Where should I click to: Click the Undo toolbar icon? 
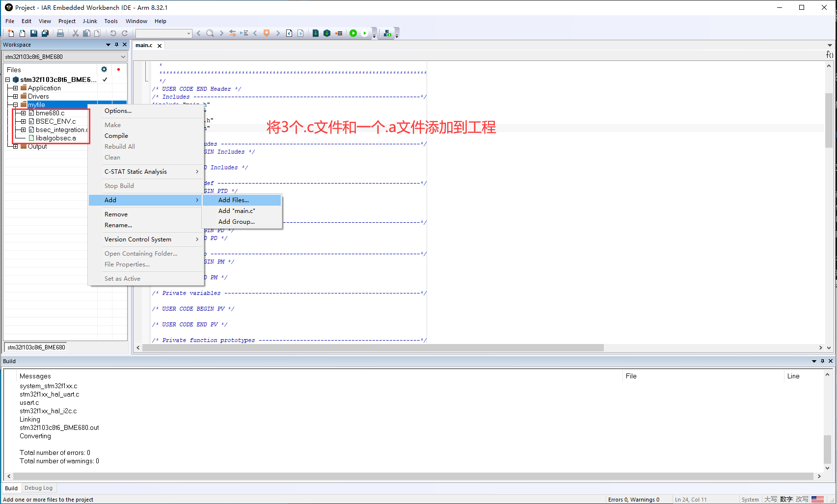click(113, 33)
